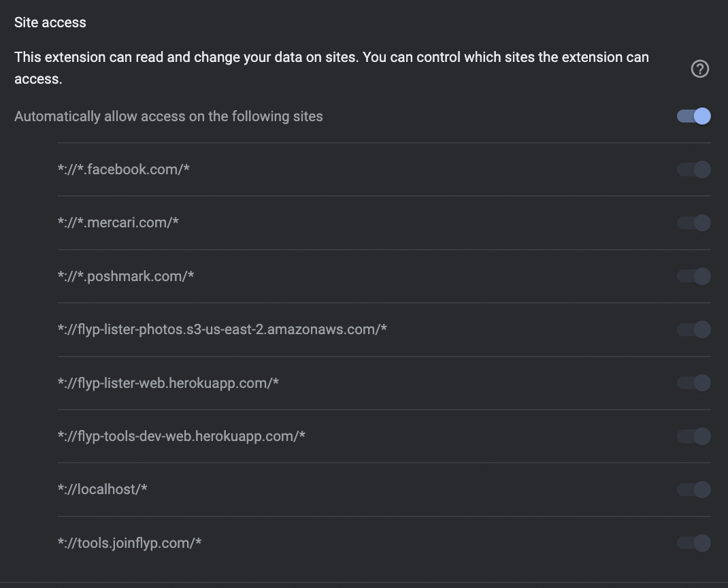Click the flyp-lister-web.herokuapp.com entry text
Image resolution: width=728 pixels, height=588 pixels.
[168, 383]
